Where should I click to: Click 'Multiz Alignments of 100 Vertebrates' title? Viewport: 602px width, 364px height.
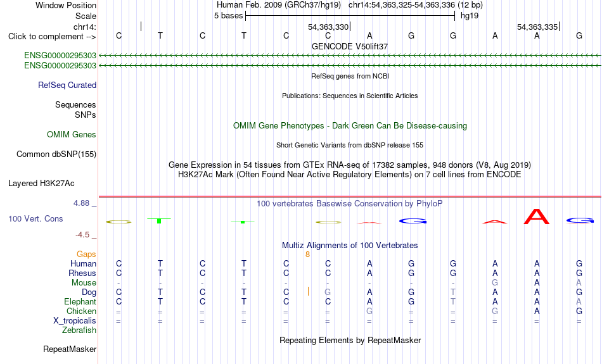[x=350, y=246]
